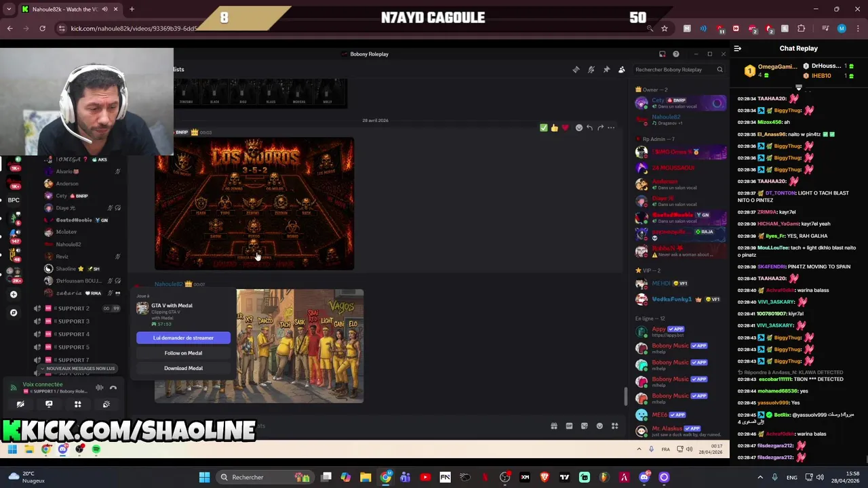The width and height of the screenshot is (868, 488).
Task: Open Brave browser from the taskbar
Action: pyautogui.click(x=545, y=477)
